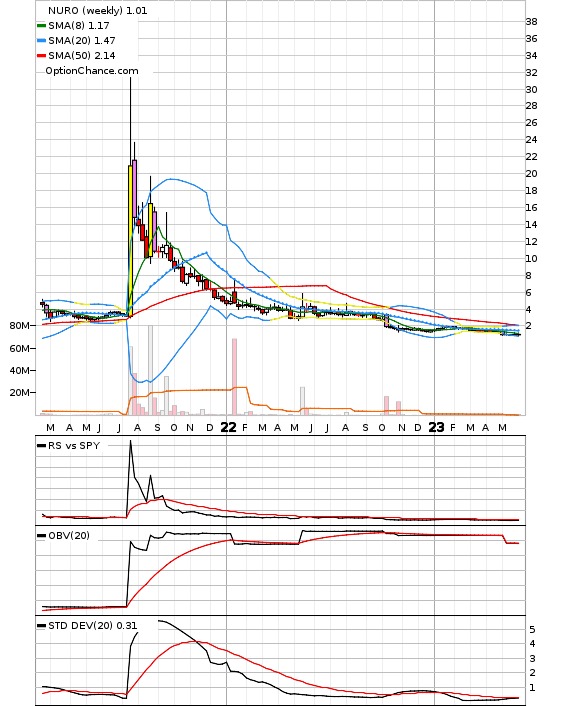
Task: Click the OptionChance.com watermark text
Action: click(x=92, y=71)
